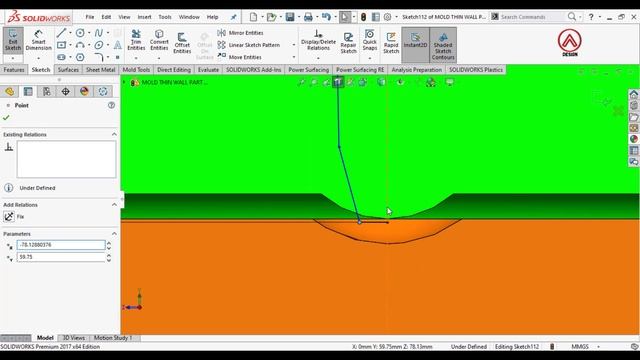Click the Save icon
Screen dimensions: 640x360
[x=290, y=17]
